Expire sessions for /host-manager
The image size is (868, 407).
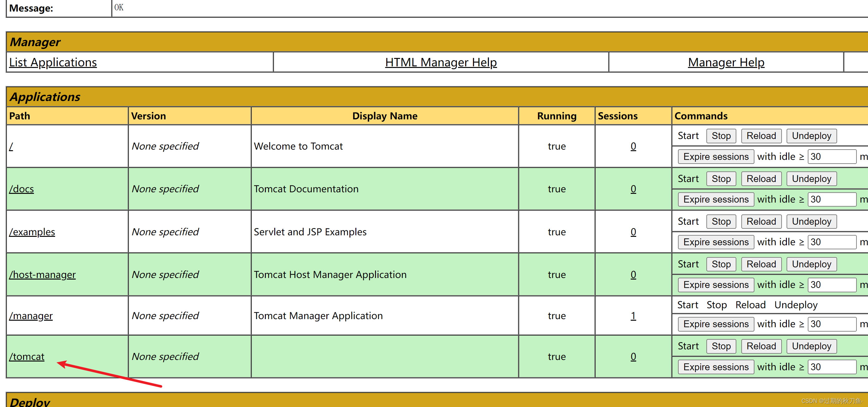[716, 285]
